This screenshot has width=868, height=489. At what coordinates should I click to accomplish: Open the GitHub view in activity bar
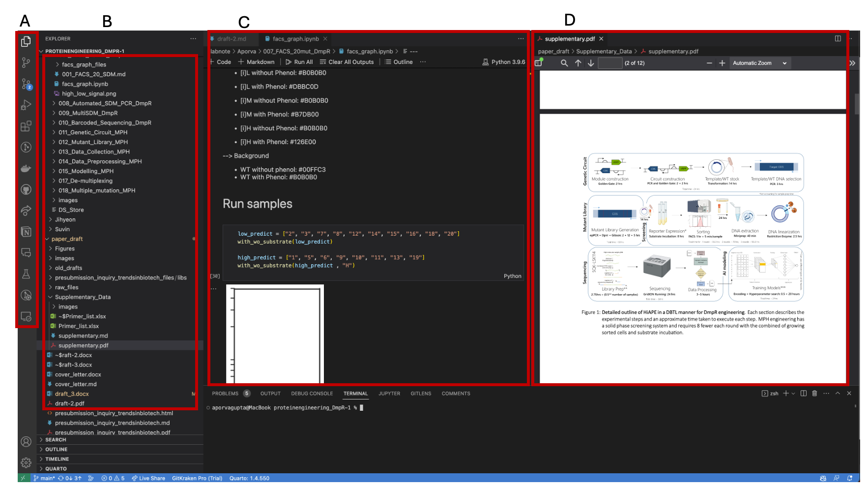coord(26,189)
